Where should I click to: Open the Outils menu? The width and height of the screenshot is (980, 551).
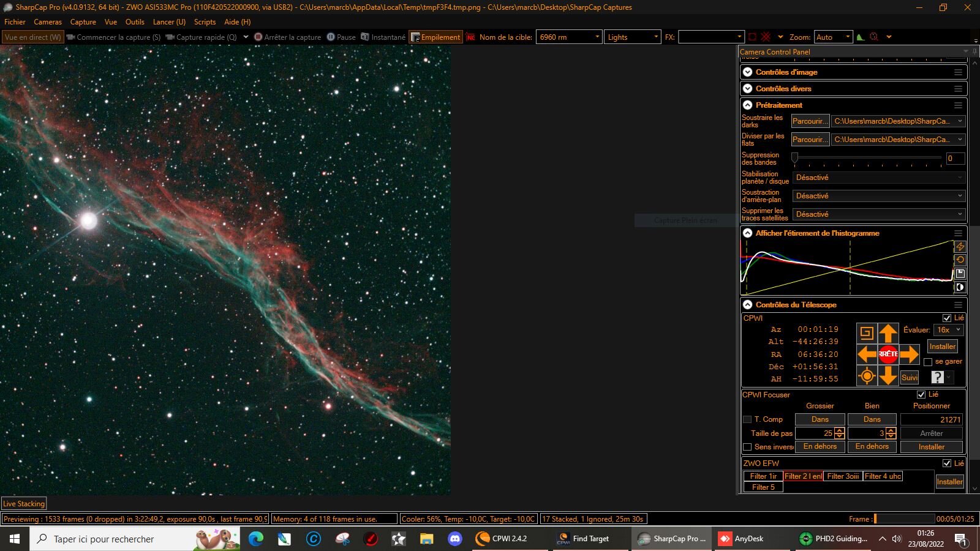pyautogui.click(x=135, y=22)
